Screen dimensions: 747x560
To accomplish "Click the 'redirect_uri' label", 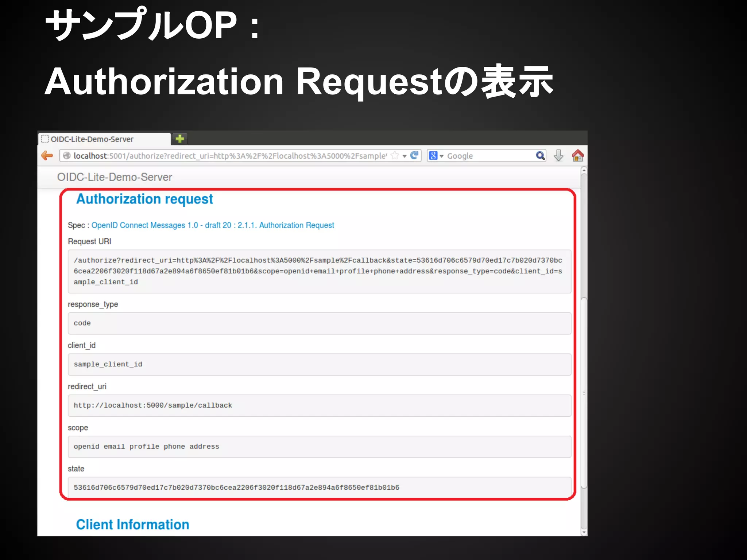I will (x=87, y=386).
